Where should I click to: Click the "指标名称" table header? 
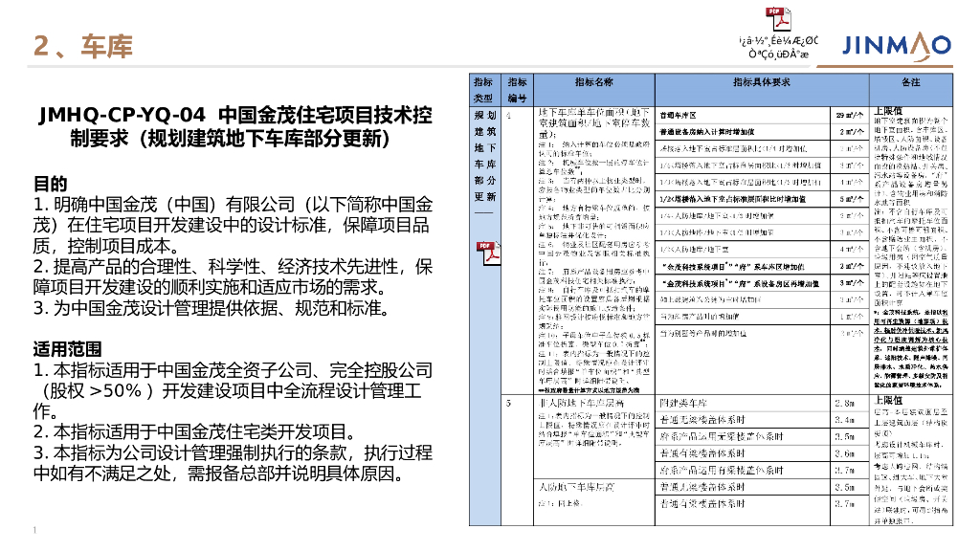[x=593, y=90]
